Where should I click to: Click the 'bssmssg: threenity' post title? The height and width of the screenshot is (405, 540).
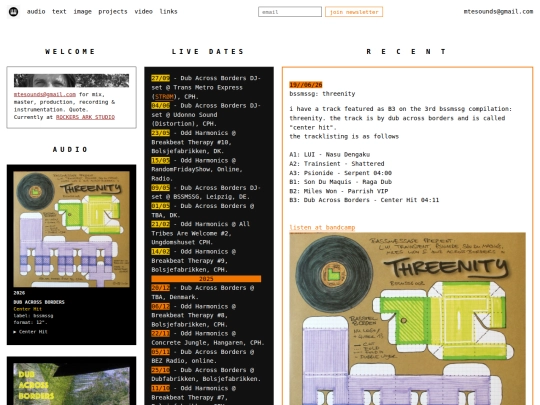322,94
